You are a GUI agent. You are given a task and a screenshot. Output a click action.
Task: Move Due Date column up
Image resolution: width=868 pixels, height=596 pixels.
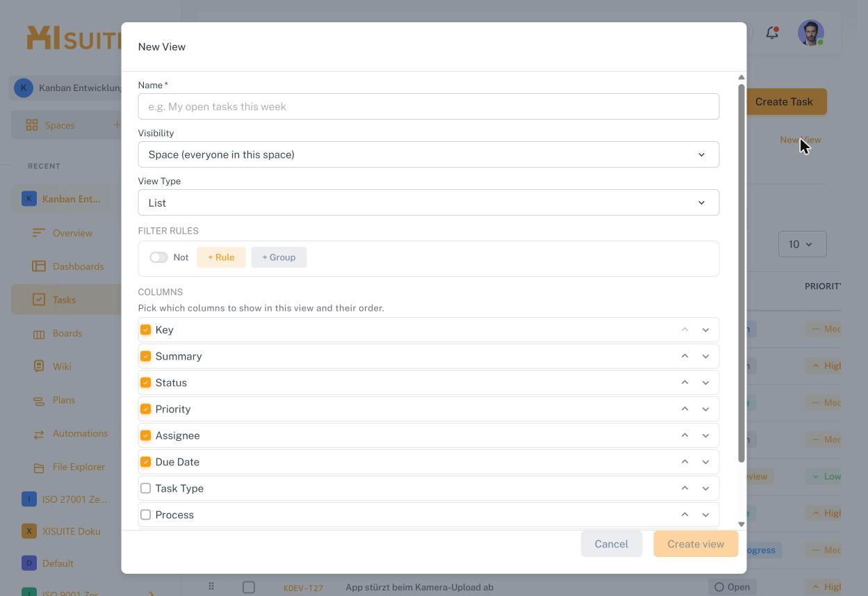click(x=685, y=462)
